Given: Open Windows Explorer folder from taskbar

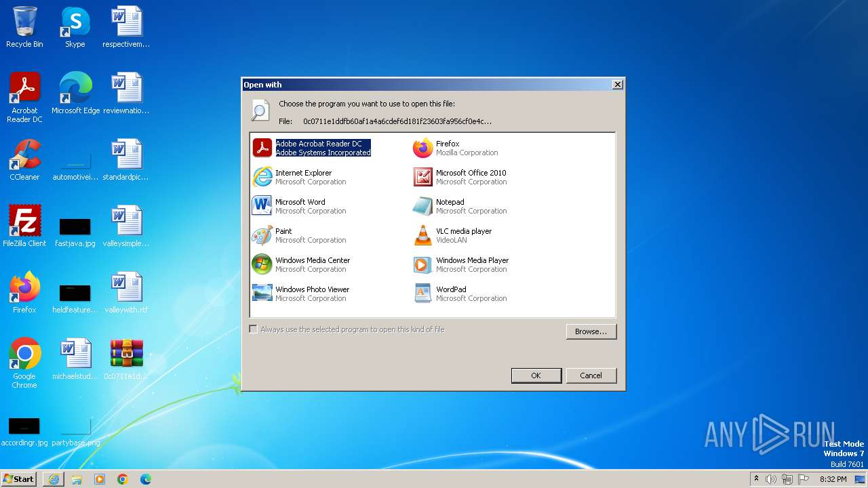Looking at the screenshot, I should 77,479.
